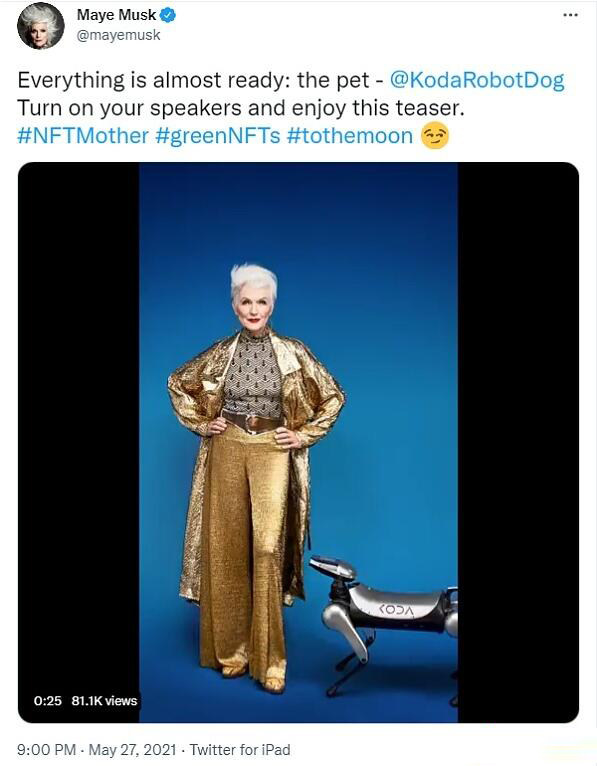Click the KODA logo on the robot
The width and height of the screenshot is (597, 766).
pyautogui.click(x=397, y=610)
